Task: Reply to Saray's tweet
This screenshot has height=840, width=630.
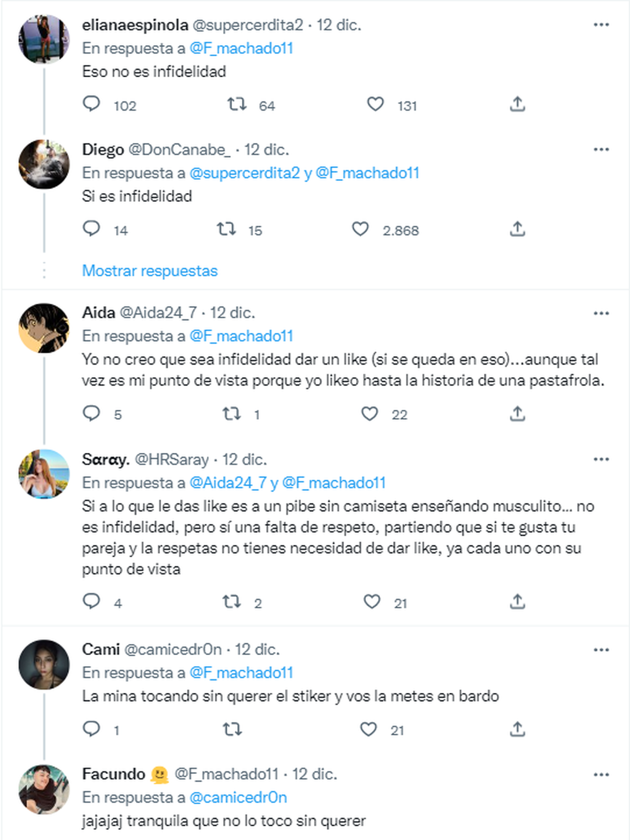Action: pyautogui.click(x=92, y=601)
